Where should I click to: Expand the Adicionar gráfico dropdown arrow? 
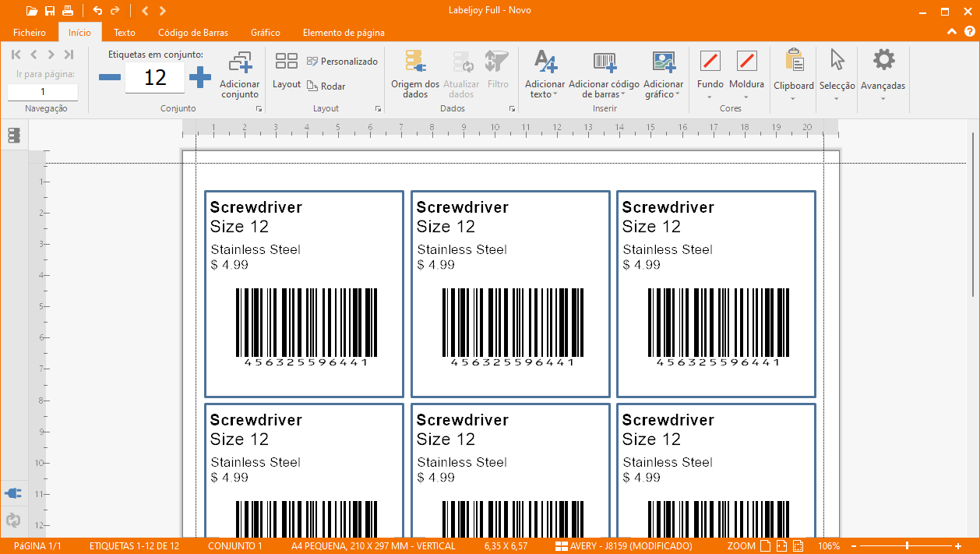click(x=677, y=95)
